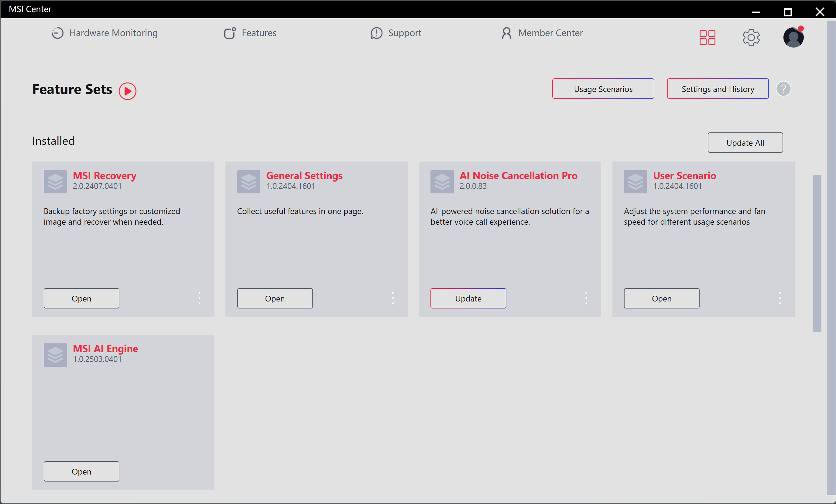Click the user profile avatar
Screen dimensions: 836x504
click(793, 37)
